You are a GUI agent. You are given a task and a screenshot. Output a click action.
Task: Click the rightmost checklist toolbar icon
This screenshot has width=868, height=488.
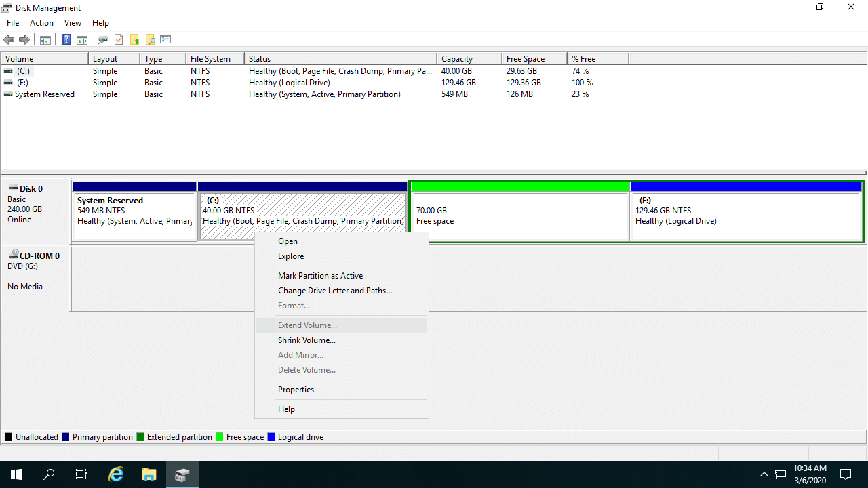click(x=165, y=39)
